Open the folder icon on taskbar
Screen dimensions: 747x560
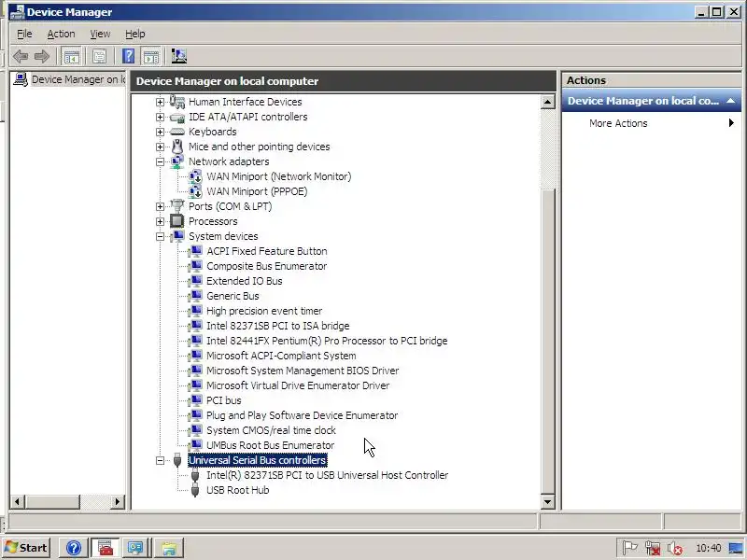(x=169, y=548)
